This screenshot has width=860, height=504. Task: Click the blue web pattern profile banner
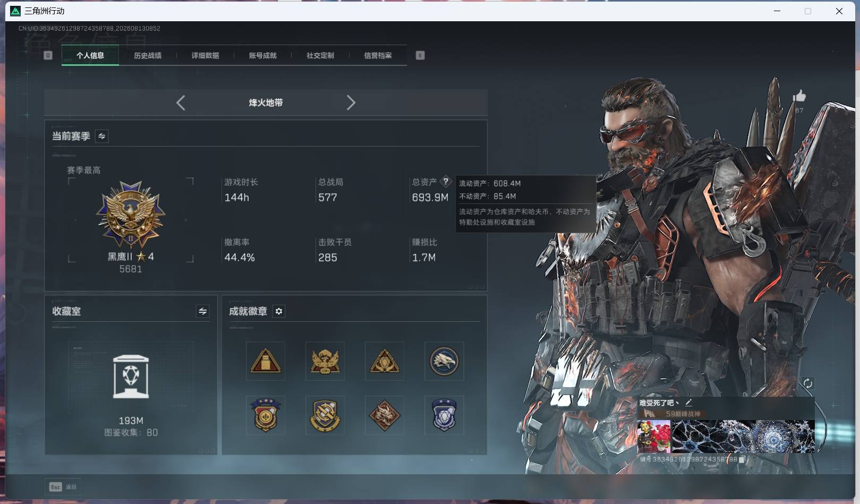point(743,437)
